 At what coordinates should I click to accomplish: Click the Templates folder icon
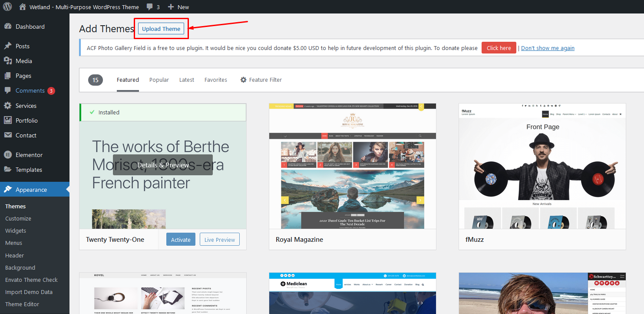click(x=8, y=170)
